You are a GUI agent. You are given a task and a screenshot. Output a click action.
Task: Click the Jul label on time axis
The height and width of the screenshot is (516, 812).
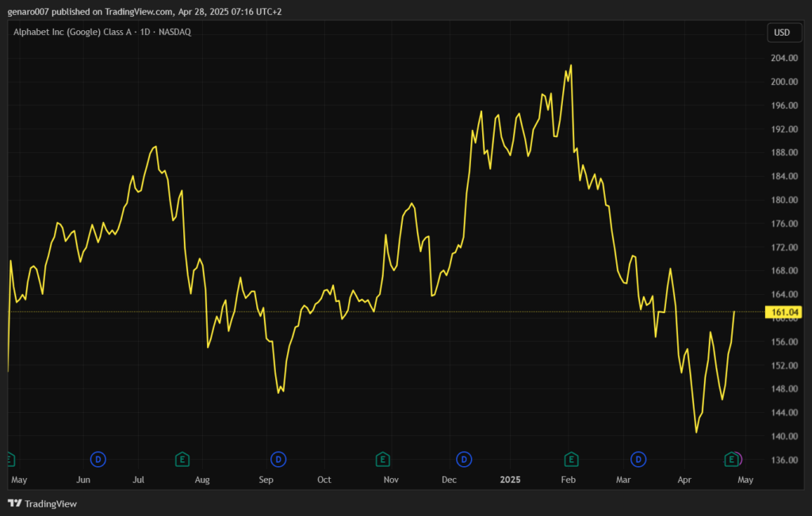138,480
